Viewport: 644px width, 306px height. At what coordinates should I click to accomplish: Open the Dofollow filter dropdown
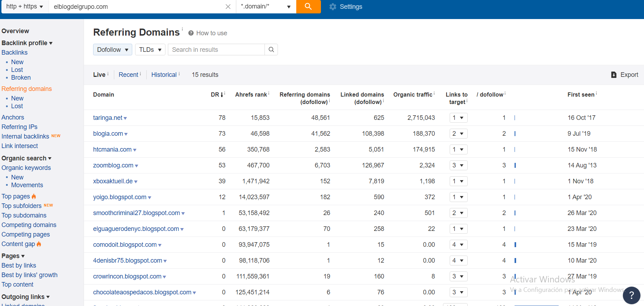(x=113, y=50)
